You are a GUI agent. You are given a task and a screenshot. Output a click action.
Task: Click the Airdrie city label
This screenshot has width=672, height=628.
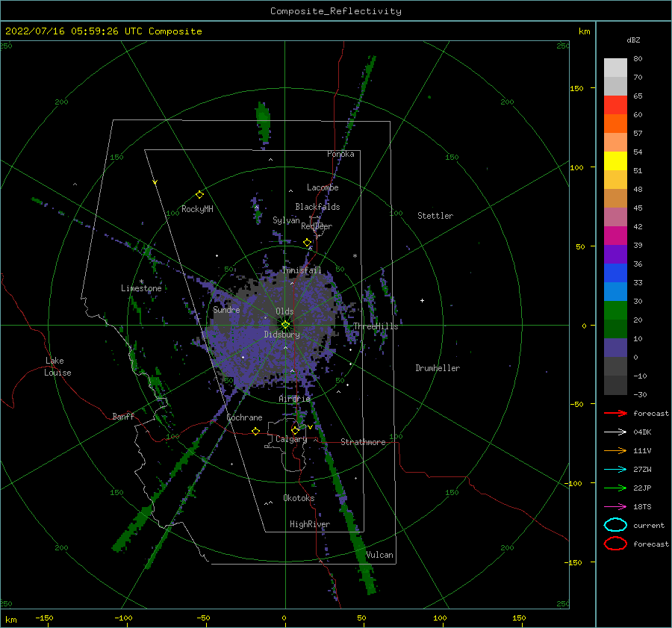click(x=294, y=399)
